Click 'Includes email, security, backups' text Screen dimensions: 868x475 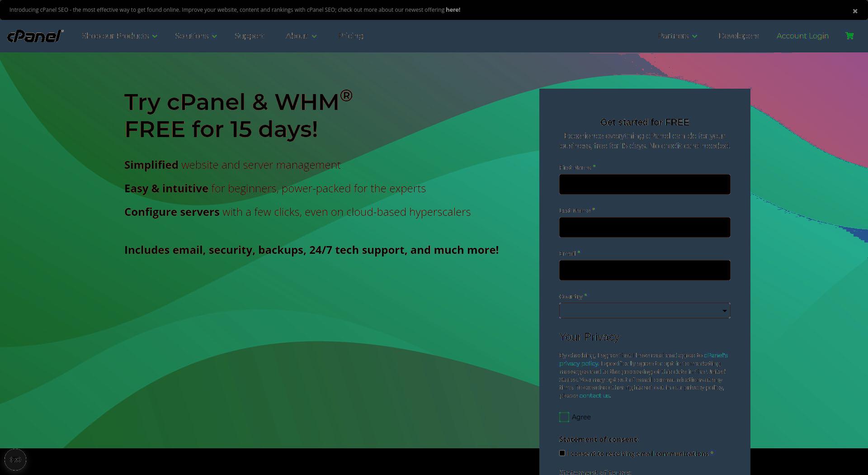pyautogui.click(x=311, y=250)
